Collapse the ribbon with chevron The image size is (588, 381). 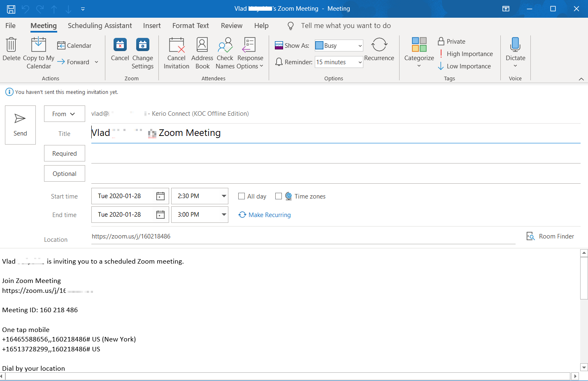tap(581, 79)
